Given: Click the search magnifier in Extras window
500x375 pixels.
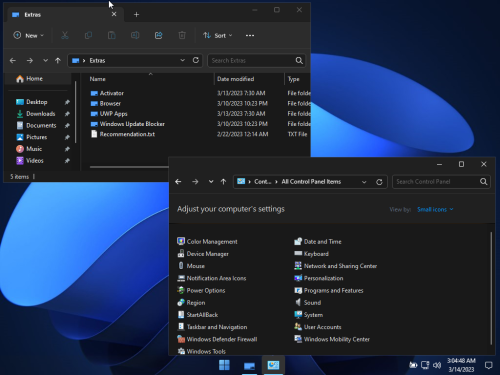Looking at the screenshot, I should (299, 60).
